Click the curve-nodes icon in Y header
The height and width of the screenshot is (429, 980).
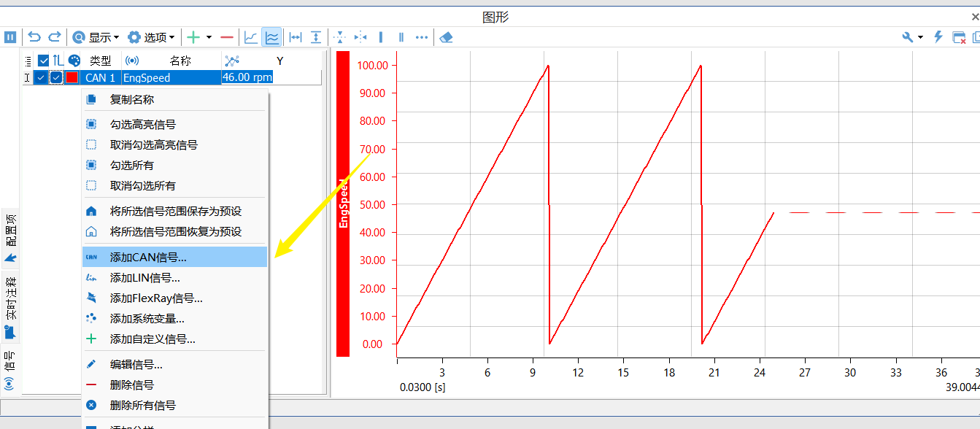(x=232, y=61)
